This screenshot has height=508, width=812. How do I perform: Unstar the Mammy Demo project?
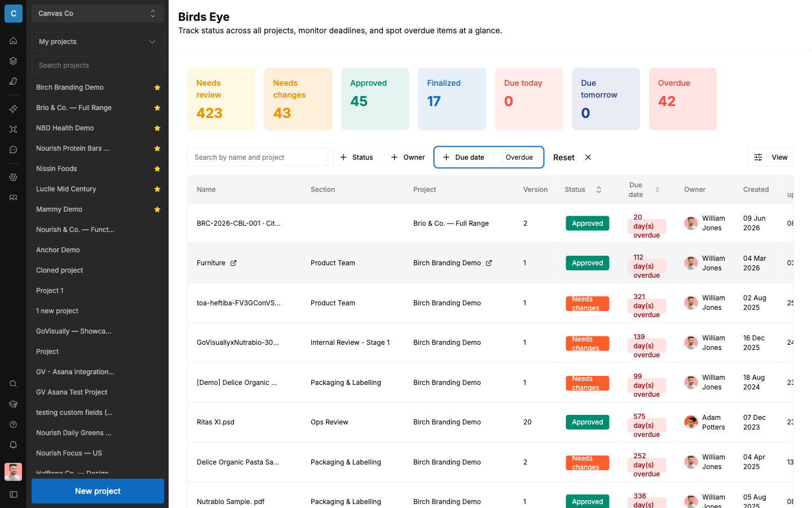point(157,209)
